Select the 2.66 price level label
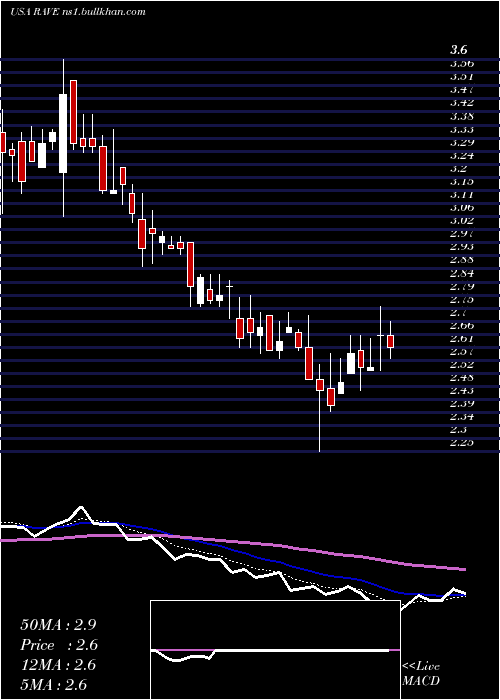 pyautogui.click(x=462, y=325)
